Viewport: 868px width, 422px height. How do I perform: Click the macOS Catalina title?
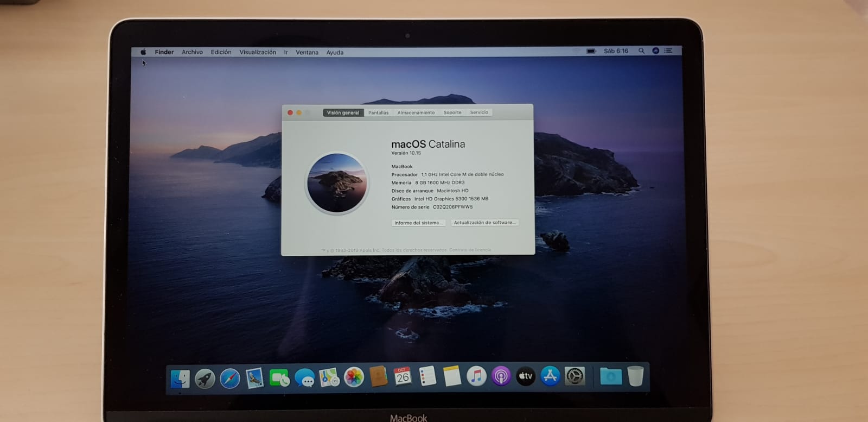coord(428,144)
